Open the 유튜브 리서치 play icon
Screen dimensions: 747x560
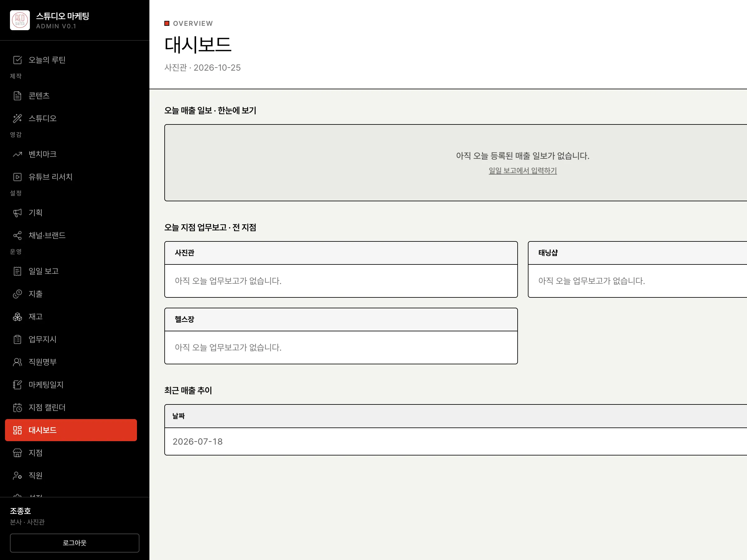(17, 177)
